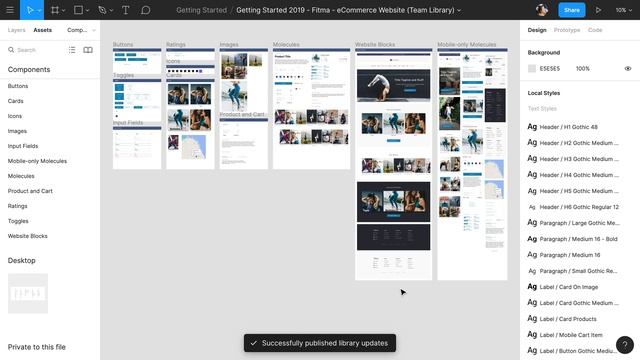Open the Prototype tab
This screenshot has width=640, height=360.
(567, 30)
